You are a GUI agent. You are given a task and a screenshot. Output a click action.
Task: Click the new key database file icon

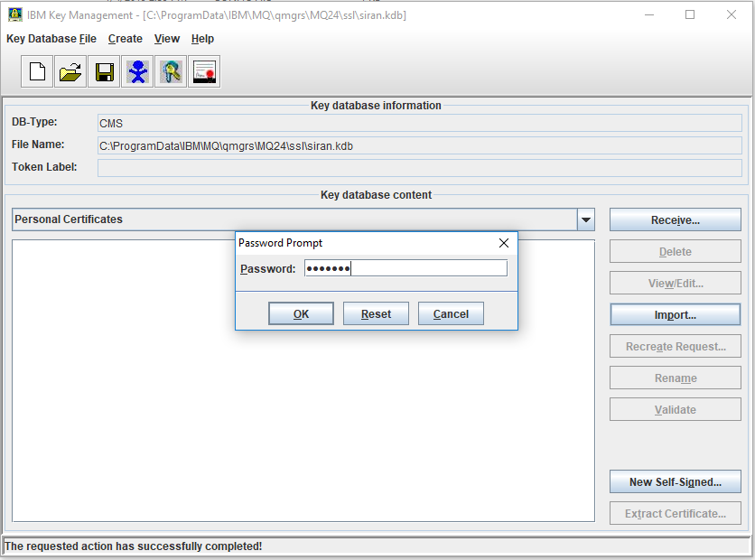pyautogui.click(x=37, y=72)
